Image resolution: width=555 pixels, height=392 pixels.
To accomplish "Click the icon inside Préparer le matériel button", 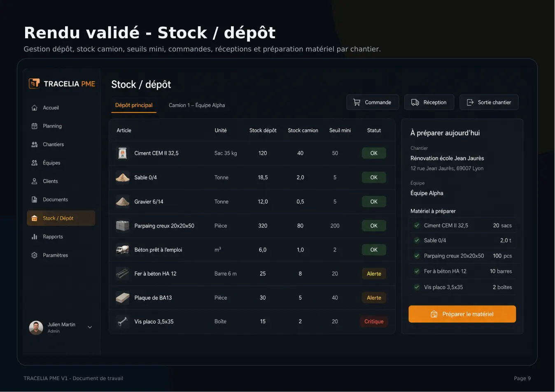I will 434,314.
